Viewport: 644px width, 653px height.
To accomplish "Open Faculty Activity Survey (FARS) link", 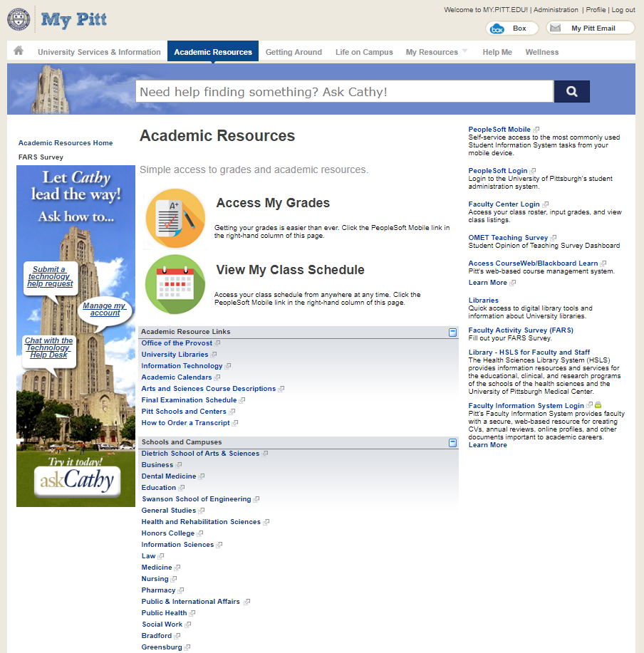I will (x=521, y=330).
